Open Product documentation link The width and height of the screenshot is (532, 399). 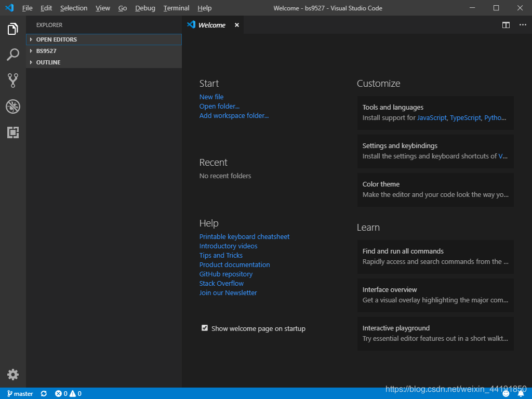coord(234,264)
